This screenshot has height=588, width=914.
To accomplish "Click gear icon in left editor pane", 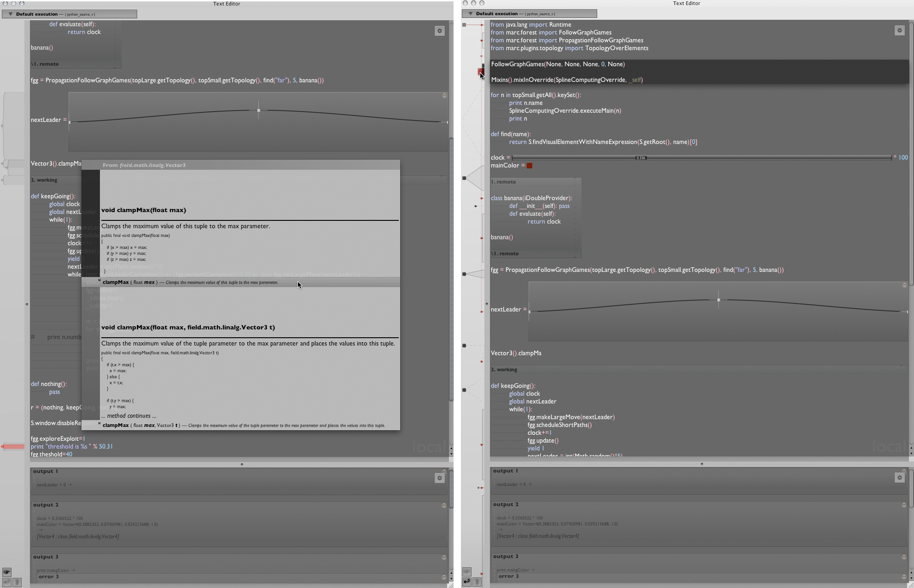I will [439, 31].
